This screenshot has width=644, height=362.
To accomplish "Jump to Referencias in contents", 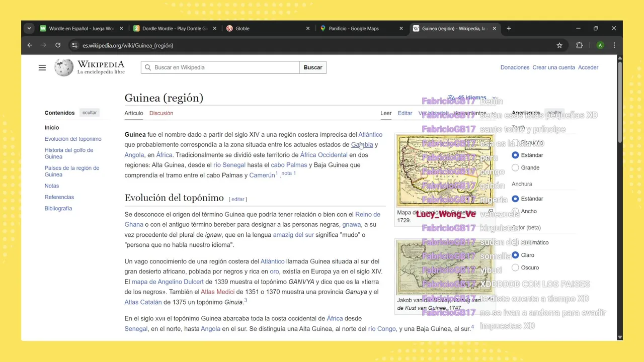I will click(x=59, y=197).
